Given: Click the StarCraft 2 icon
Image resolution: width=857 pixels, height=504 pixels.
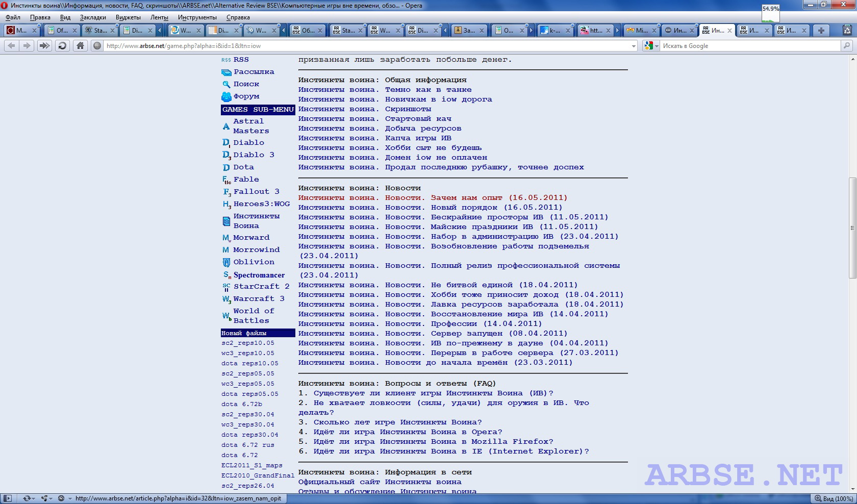Looking at the screenshot, I should point(226,287).
